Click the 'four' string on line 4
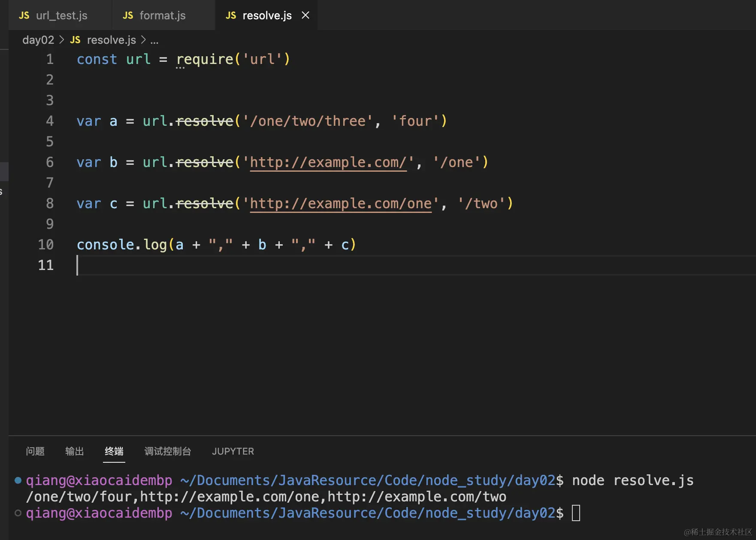 [415, 121]
